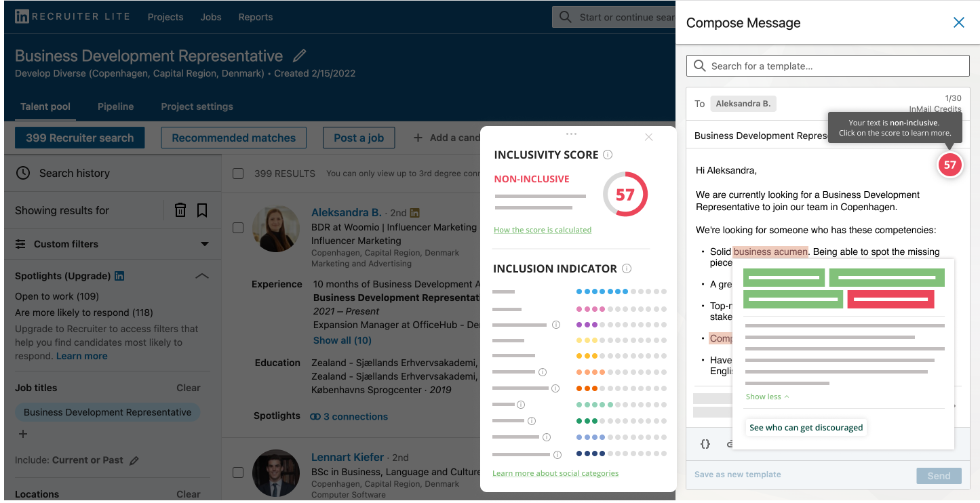Viewport: 980px width, 503px height.
Task: Edit the Current or Past include setting
Action: click(134, 460)
